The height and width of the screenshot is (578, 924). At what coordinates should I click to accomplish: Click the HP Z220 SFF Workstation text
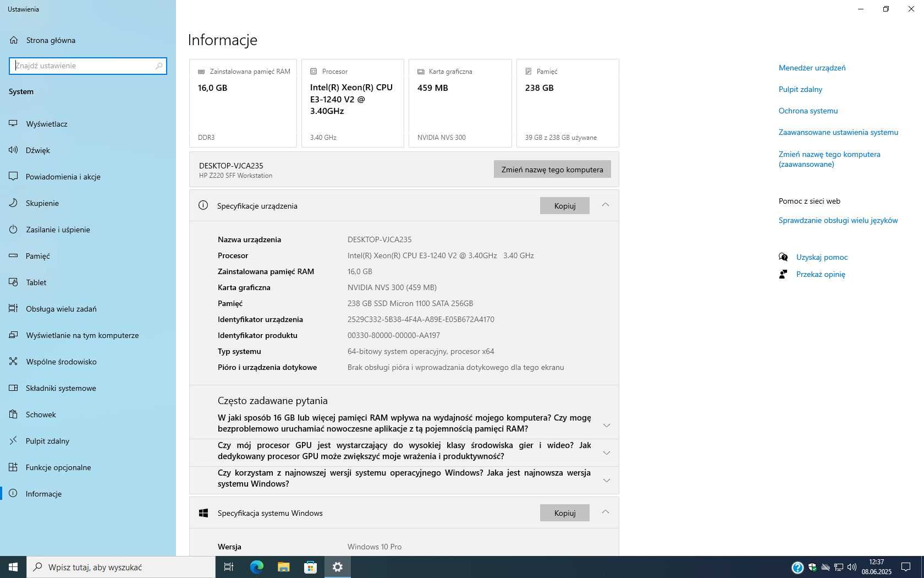point(235,176)
